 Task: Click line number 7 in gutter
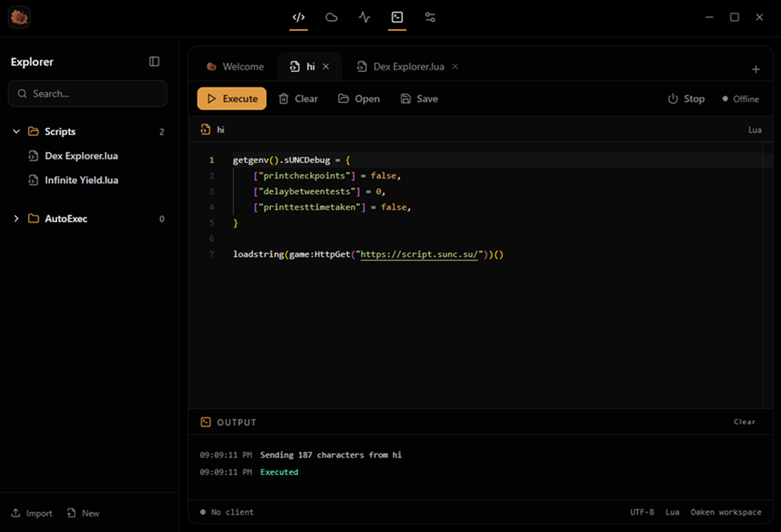[x=212, y=254]
